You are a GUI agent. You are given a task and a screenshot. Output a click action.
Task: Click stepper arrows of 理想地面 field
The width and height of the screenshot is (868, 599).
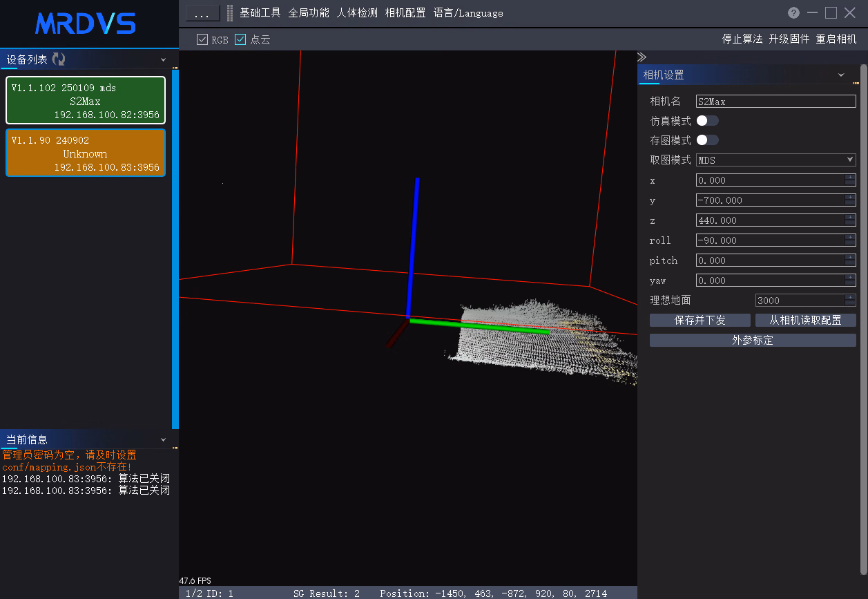click(850, 300)
